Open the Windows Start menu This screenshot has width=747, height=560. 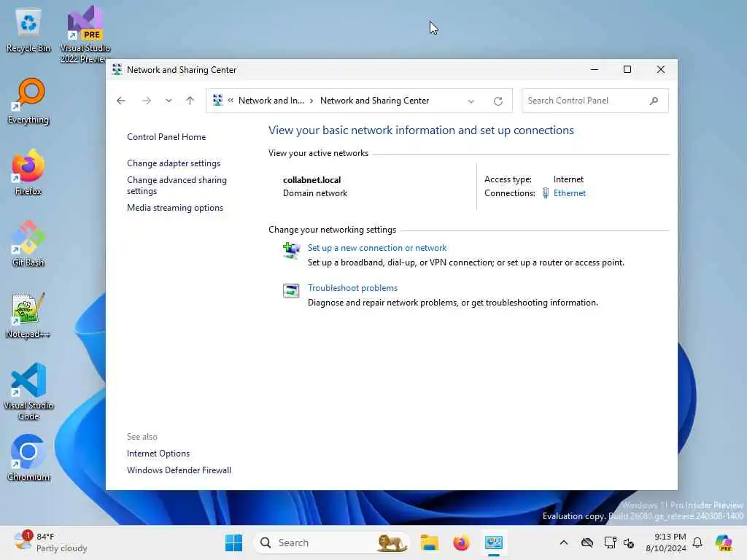point(233,542)
